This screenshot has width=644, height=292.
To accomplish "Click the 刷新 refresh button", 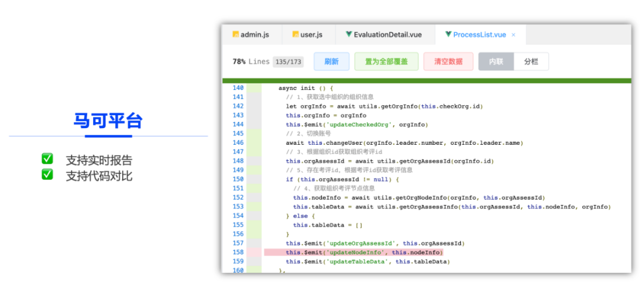I will point(332,61).
